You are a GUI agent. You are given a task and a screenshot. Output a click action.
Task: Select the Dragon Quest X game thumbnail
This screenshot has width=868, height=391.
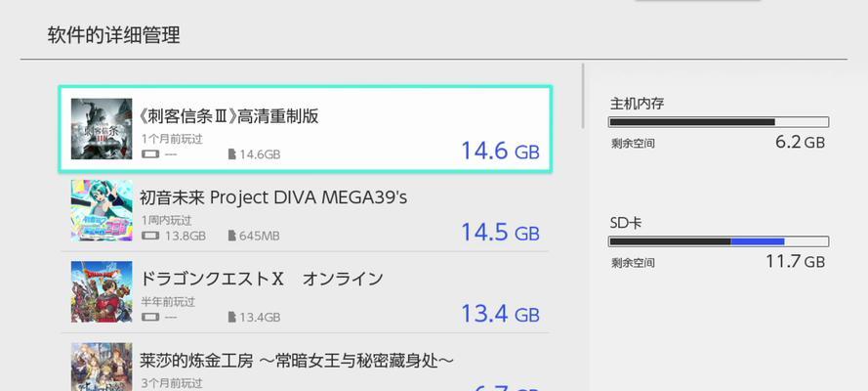click(x=102, y=292)
